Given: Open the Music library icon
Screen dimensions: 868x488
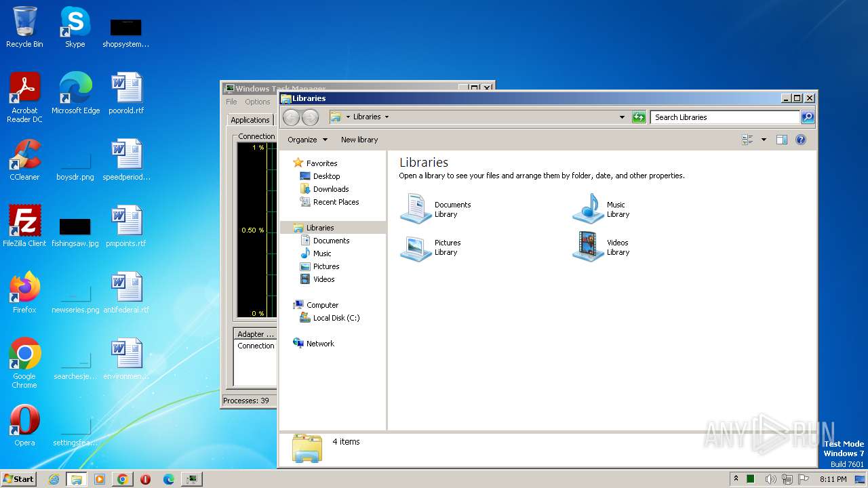Looking at the screenshot, I should click(x=588, y=209).
